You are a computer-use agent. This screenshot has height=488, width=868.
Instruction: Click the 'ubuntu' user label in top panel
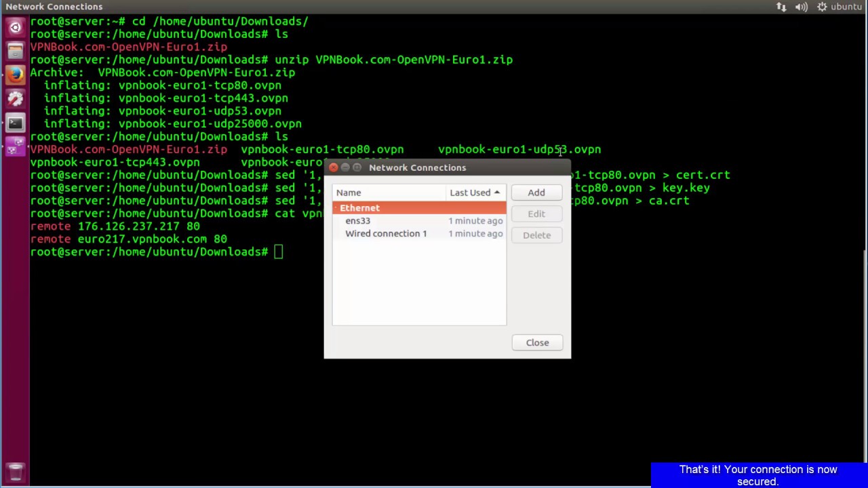(x=846, y=7)
